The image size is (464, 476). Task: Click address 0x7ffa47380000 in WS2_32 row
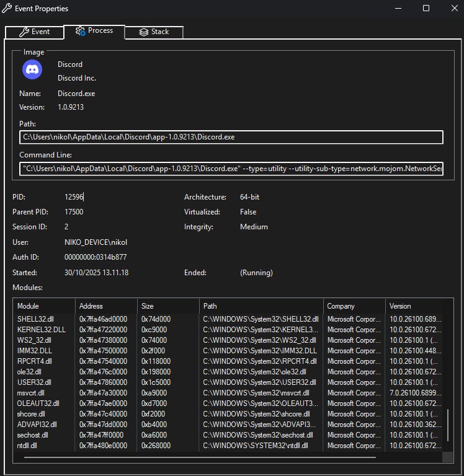coord(103,340)
